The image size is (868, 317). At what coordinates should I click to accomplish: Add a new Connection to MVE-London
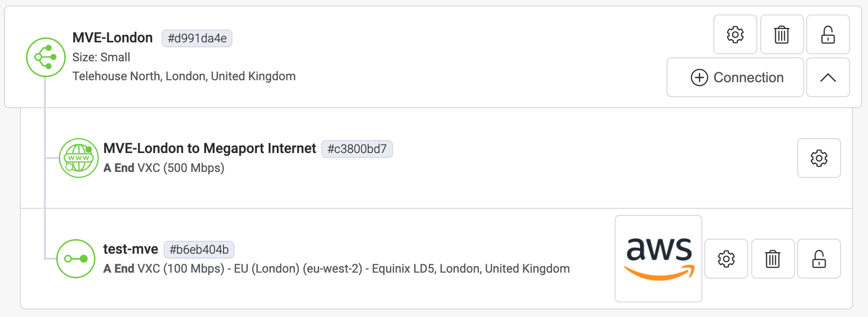735,77
